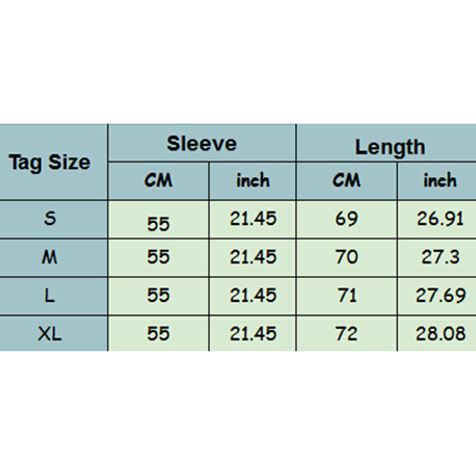Viewport: 476px width, 476px height.
Task: Click the 72 length cell
Action: (x=346, y=334)
